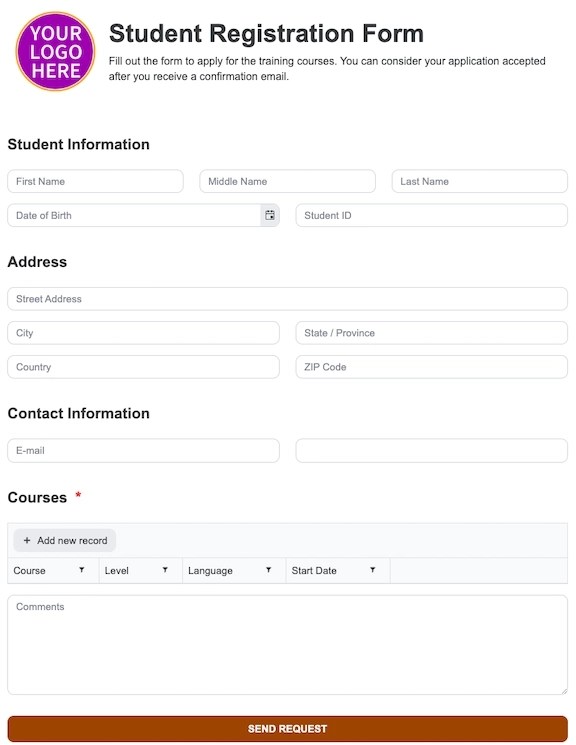
Task: Open the Date of Birth calendar picker
Action: [x=269, y=215]
